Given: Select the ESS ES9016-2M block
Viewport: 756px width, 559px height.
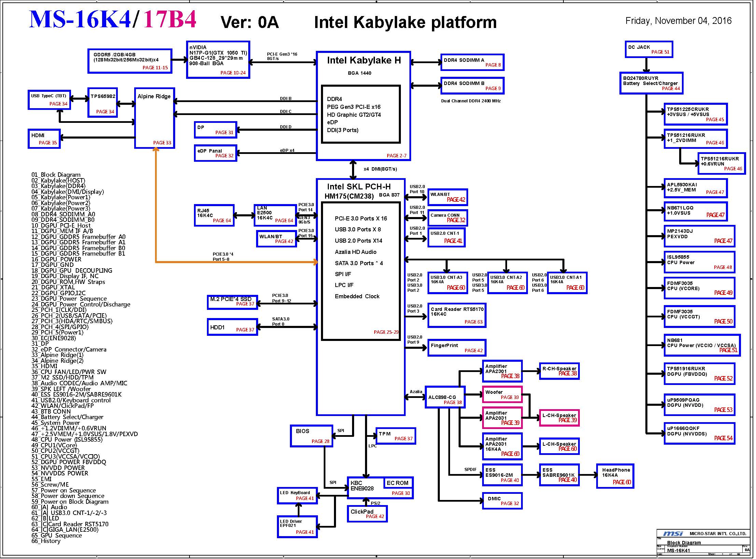Looking at the screenshot, I should click(x=502, y=475).
